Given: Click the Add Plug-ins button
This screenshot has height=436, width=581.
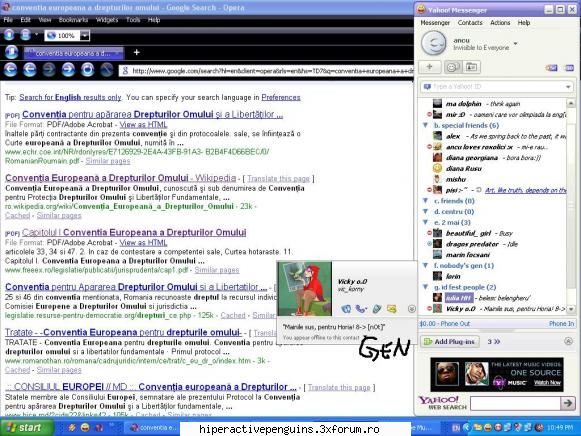Looking at the screenshot, I should pos(449,342).
